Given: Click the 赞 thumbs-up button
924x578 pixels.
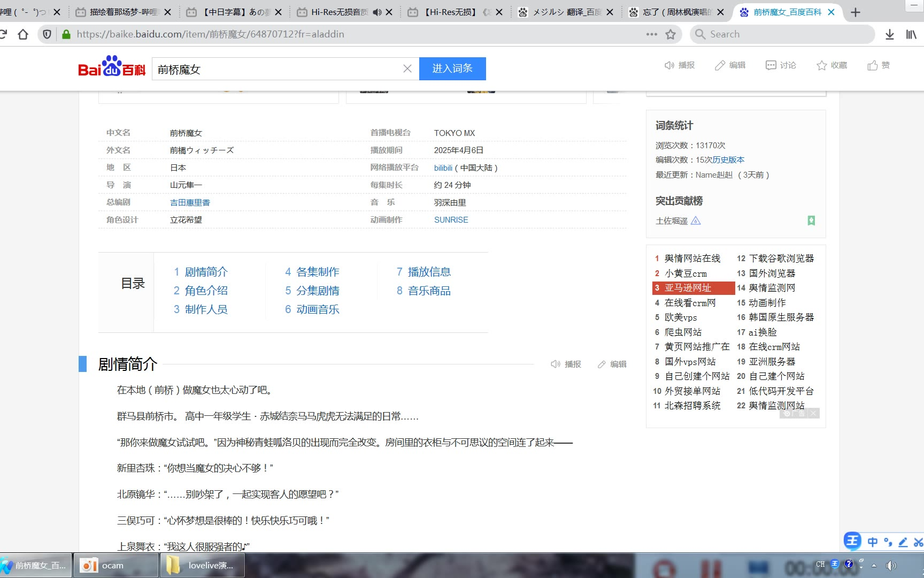Looking at the screenshot, I should coord(879,65).
